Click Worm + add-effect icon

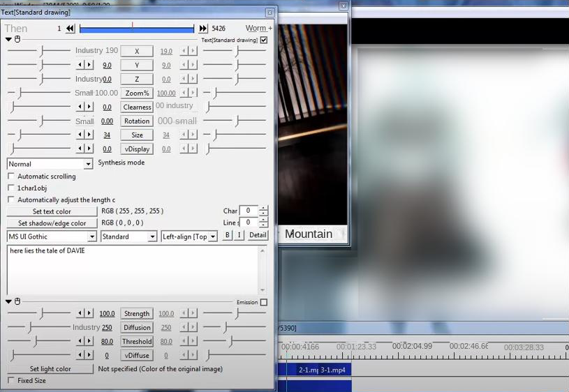(x=259, y=29)
